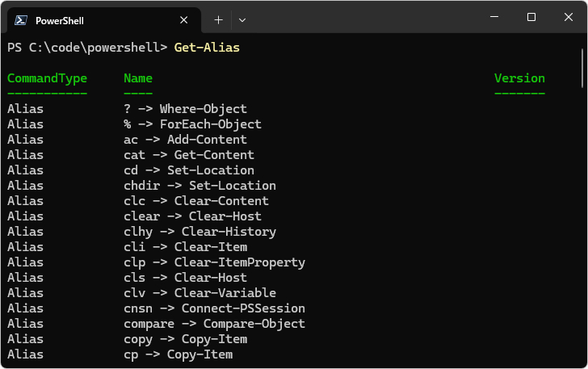This screenshot has height=369, width=588.
Task: Click the Version column header
Action: [x=519, y=78]
